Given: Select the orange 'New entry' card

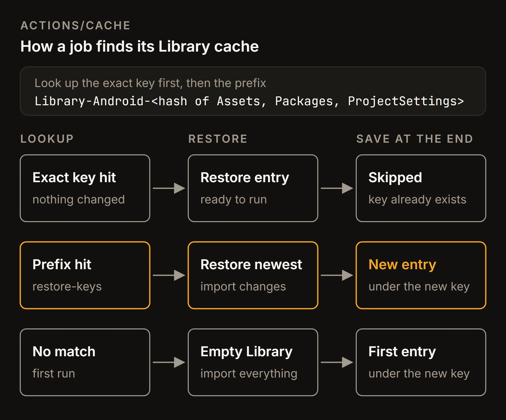Looking at the screenshot, I should [x=421, y=275].
